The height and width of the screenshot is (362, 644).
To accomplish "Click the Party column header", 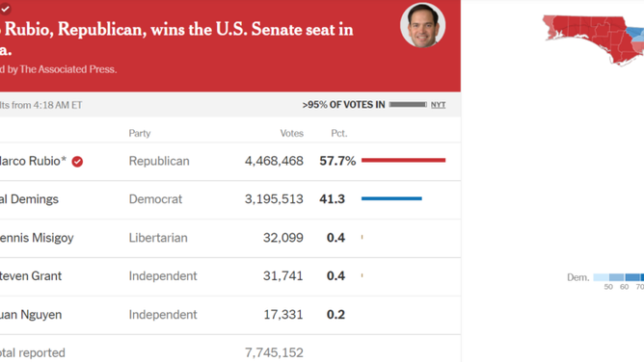I will [x=140, y=133].
